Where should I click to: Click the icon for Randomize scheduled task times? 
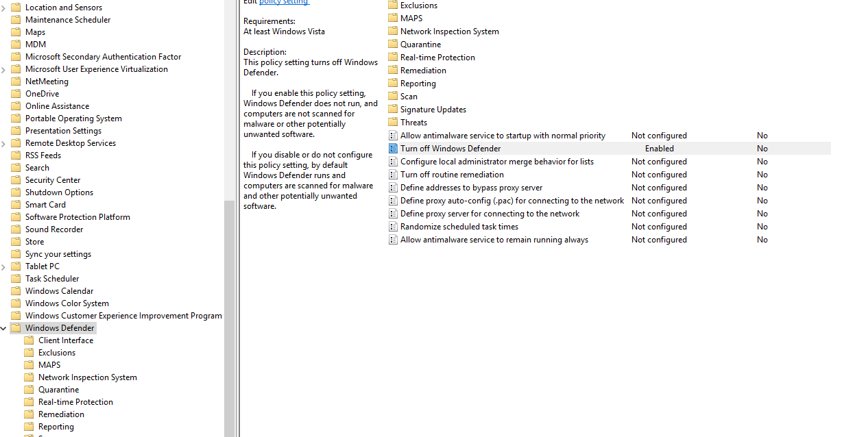tap(393, 227)
